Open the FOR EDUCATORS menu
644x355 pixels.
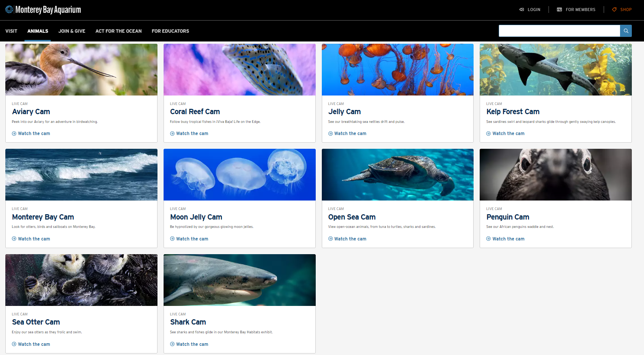click(170, 31)
